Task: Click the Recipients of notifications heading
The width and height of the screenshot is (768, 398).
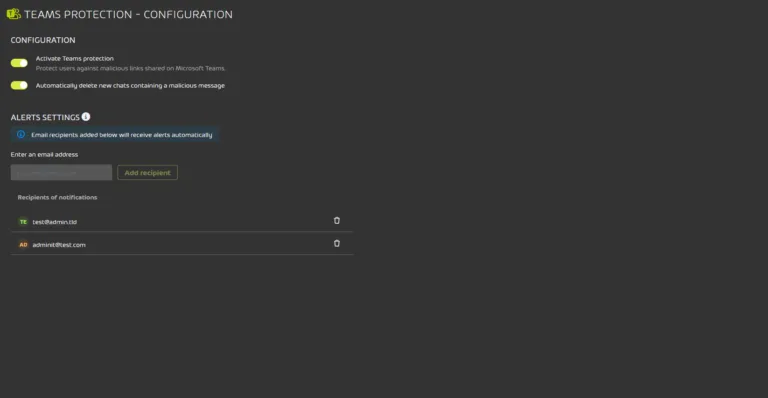Action: 57,197
